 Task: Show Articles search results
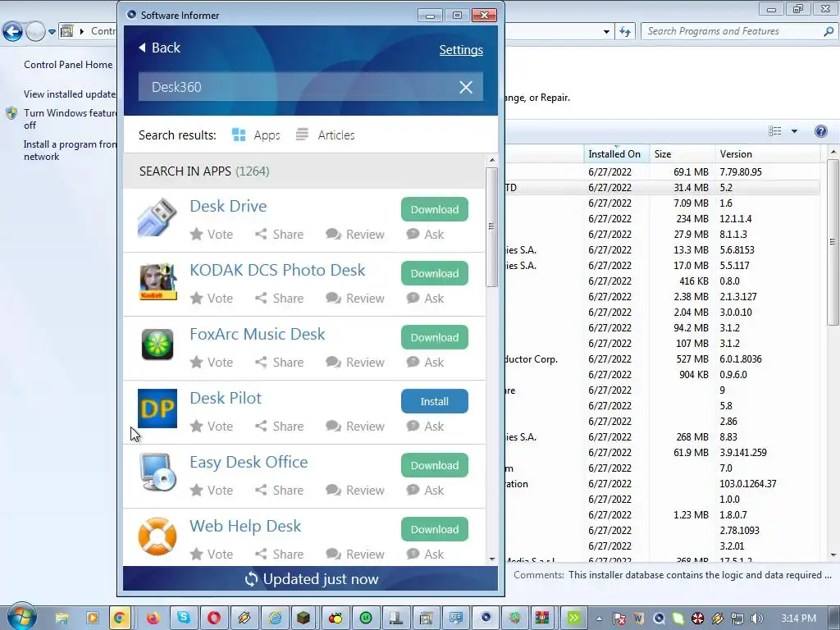pos(325,135)
